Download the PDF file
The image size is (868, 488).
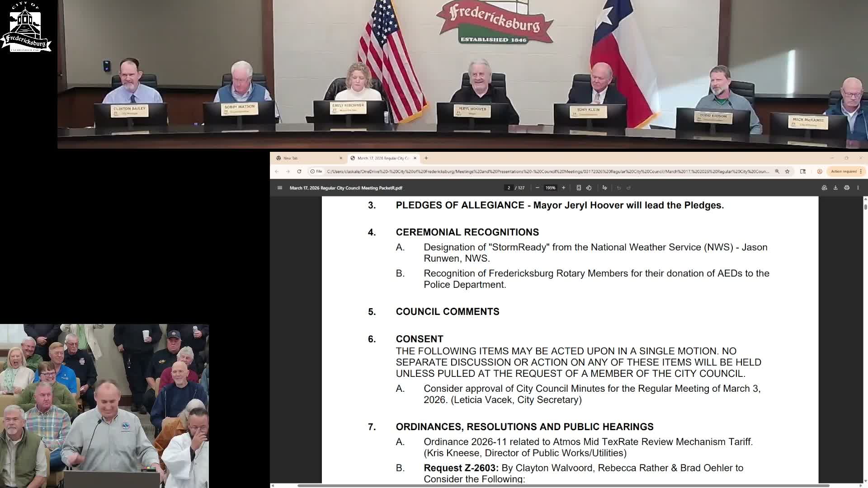835,188
